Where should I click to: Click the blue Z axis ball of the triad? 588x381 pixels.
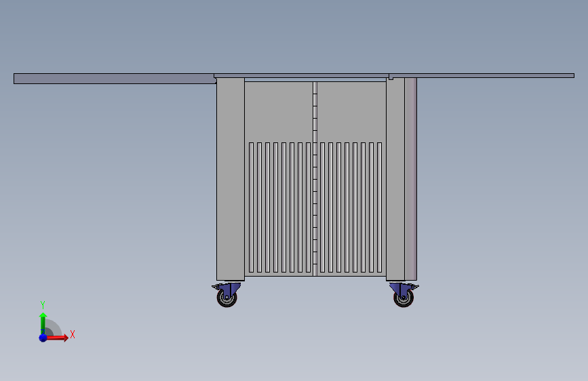(x=43, y=338)
